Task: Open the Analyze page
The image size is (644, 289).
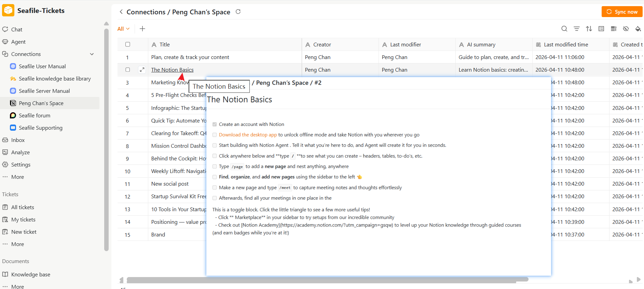Action: (x=20, y=152)
